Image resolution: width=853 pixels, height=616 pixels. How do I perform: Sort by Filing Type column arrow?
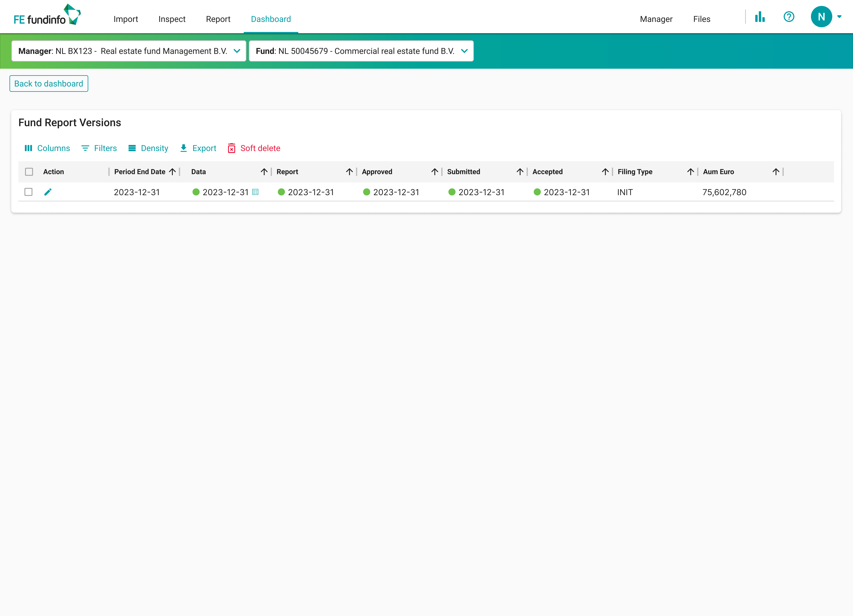[x=691, y=172]
